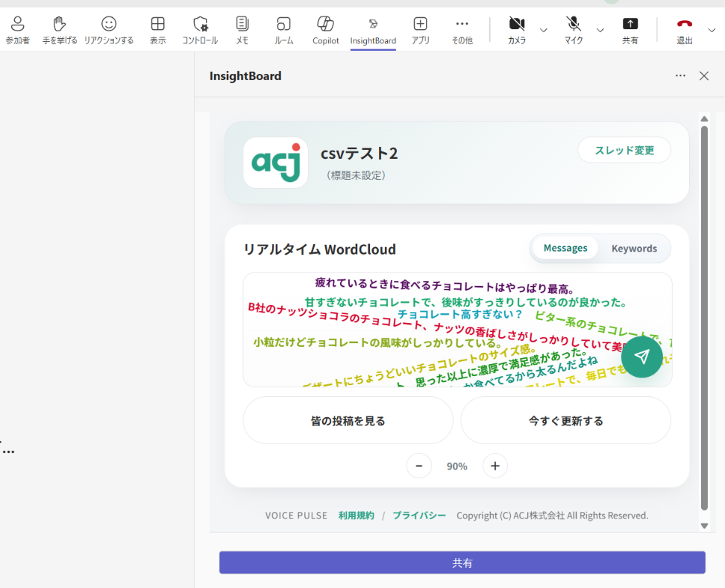Click 今すぐ更新する refresh now button
Viewport: 725px width, 588px height.
566,421
